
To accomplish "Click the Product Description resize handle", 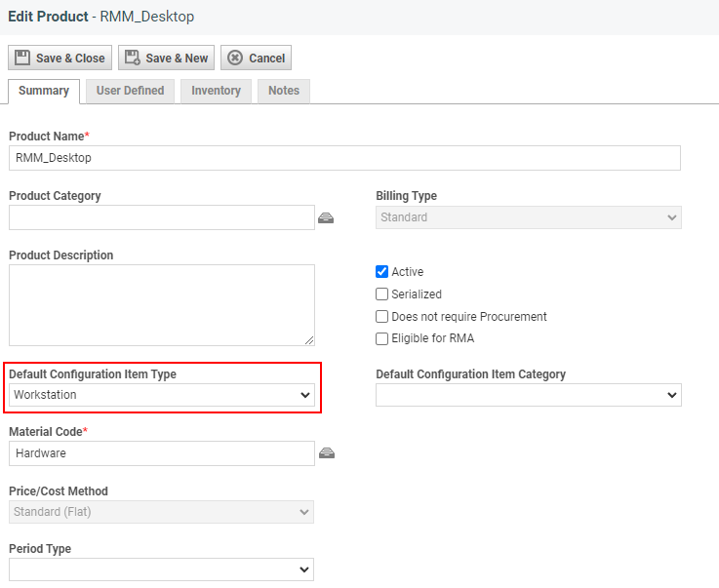I will [x=309, y=340].
